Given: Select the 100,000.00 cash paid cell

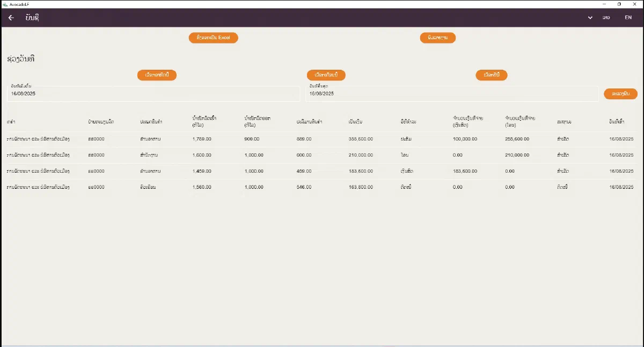Looking at the screenshot, I should [465, 139].
